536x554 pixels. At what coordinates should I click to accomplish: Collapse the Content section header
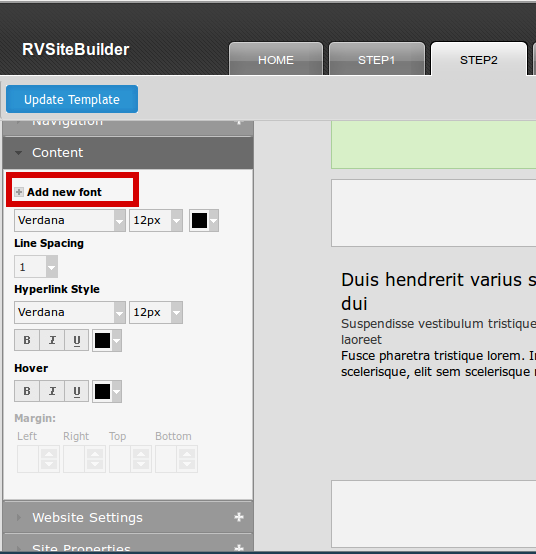point(128,153)
